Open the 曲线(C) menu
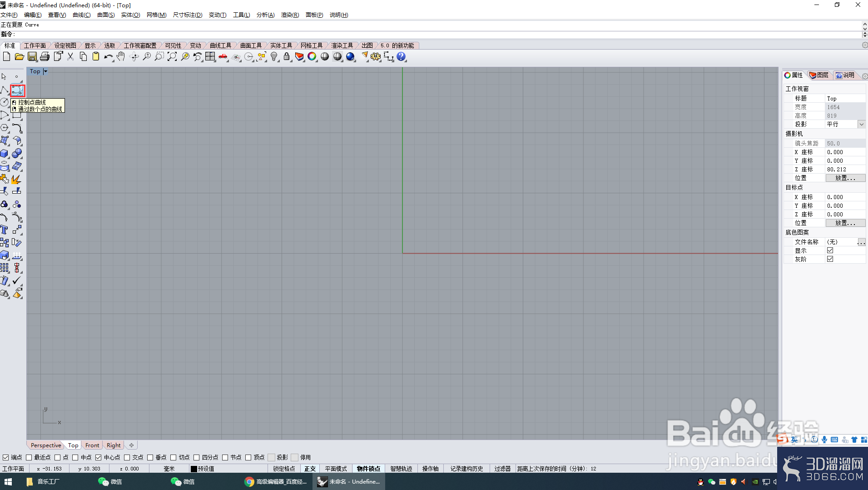The width and height of the screenshot is (868, 490). 81,15
